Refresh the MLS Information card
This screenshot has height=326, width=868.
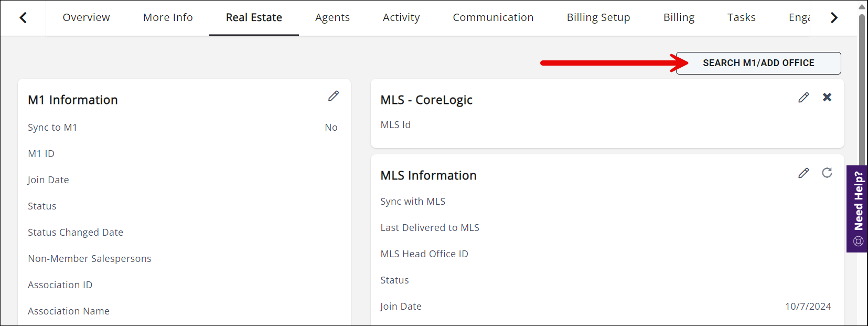[827, 173]
